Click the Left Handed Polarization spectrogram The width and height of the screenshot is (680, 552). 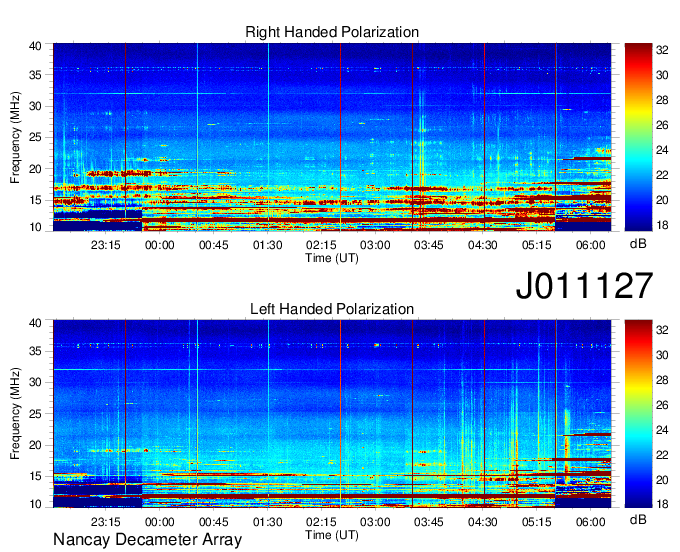click(x=332, y=414)
